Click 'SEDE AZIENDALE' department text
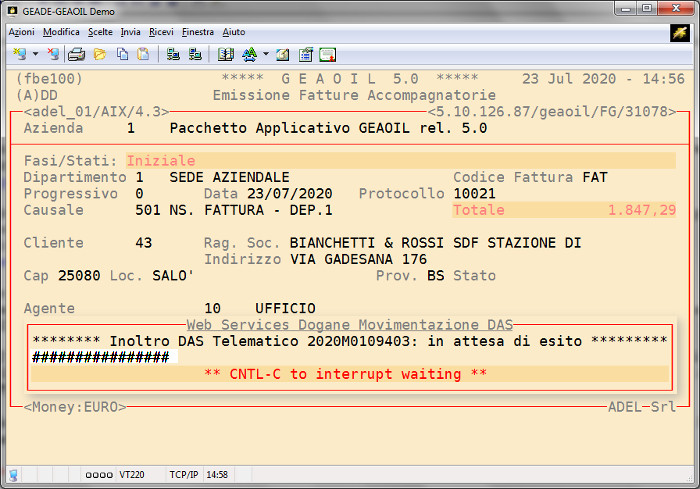The height and width of the screenshot is (489, 700). tap(229, 177)
